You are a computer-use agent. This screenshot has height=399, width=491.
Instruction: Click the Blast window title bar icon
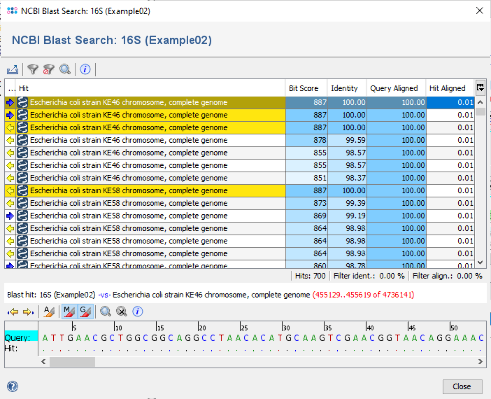point(12,11)
